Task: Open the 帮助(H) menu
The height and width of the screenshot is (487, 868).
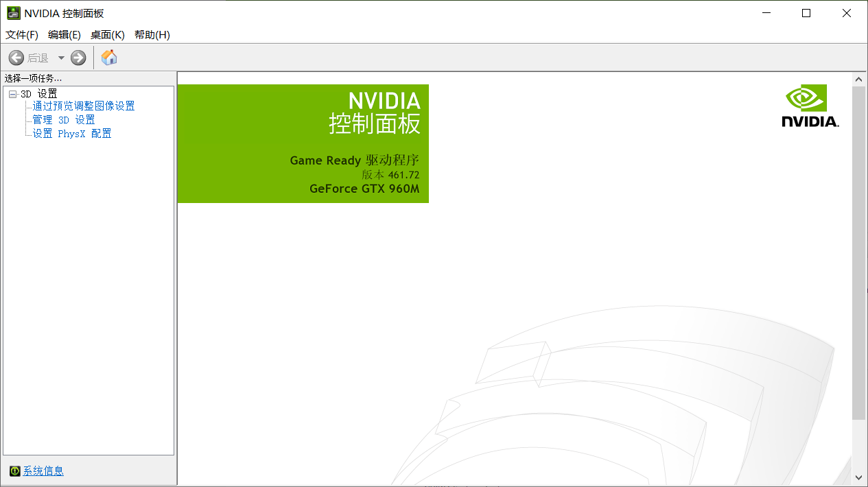Action: pos(152,35)
